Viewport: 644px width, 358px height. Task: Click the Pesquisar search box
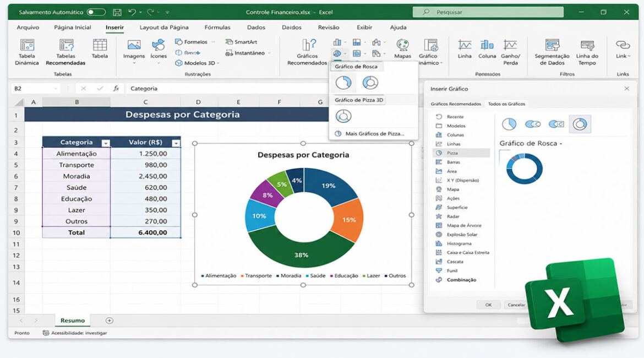488,12
